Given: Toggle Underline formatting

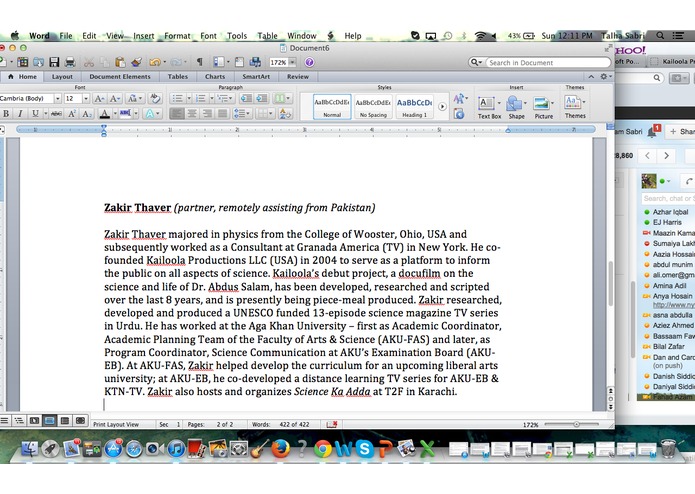Looking at the screenshot, I should tap(35, 114).
